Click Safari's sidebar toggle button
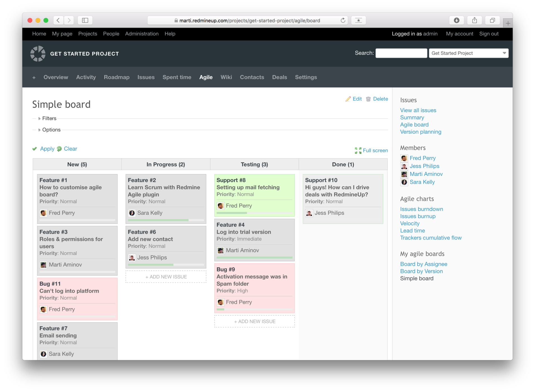Screen dimensions: 535x392 click(85, 20)
